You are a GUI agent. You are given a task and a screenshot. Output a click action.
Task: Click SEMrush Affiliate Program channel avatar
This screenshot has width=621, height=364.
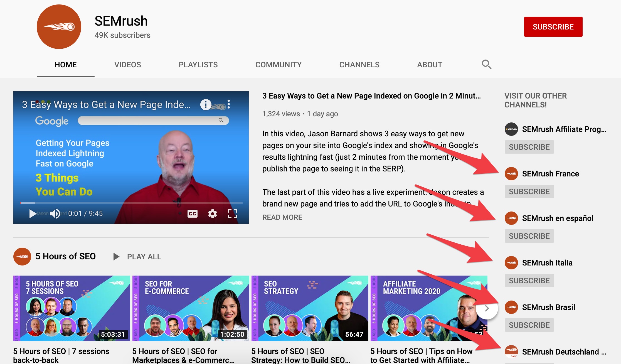point(511,129)
